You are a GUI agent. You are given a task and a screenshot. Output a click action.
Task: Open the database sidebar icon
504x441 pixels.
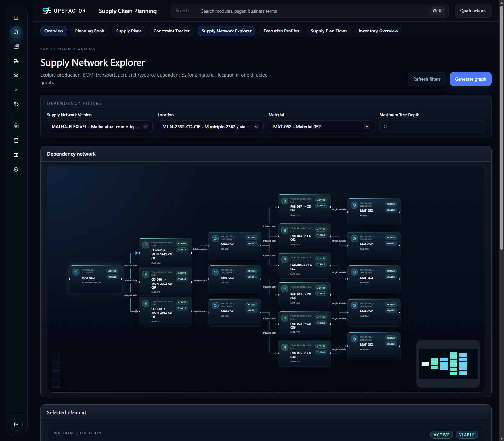click(16, 140)
